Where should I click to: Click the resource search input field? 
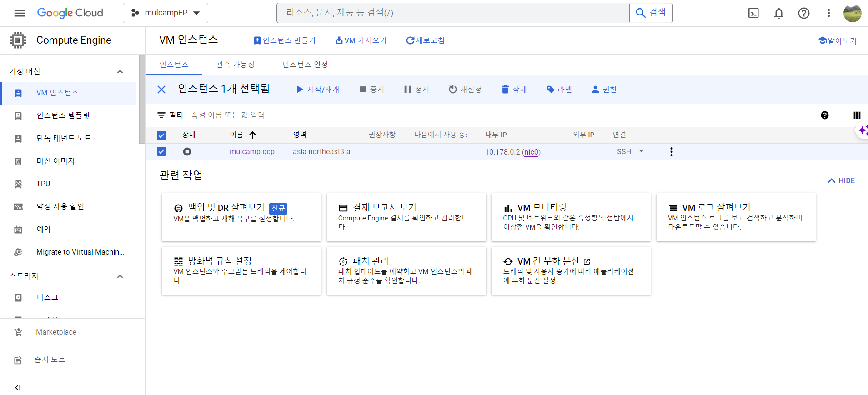453,13
